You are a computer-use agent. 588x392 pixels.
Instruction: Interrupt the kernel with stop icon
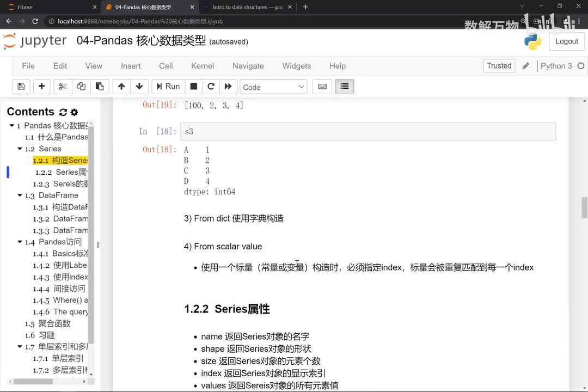tap(193, 87)
